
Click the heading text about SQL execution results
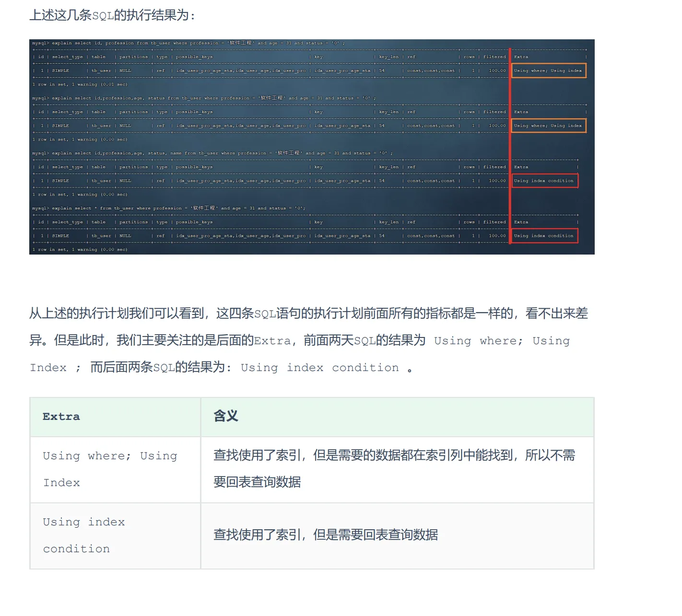tap(113, 15)
